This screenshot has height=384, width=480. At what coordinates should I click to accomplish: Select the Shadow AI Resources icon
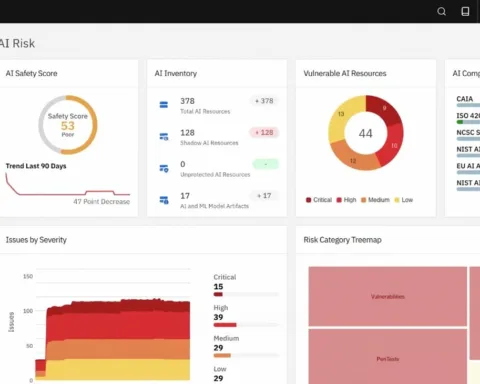164,136
